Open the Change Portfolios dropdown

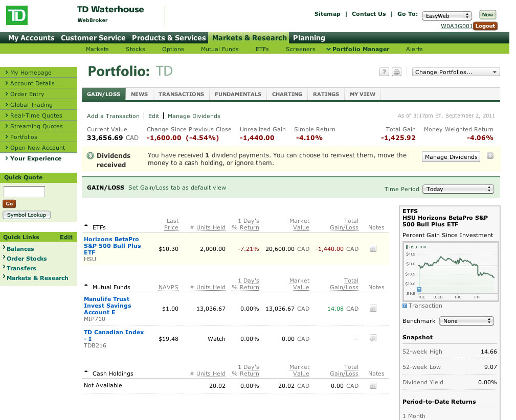coord(456,72)
